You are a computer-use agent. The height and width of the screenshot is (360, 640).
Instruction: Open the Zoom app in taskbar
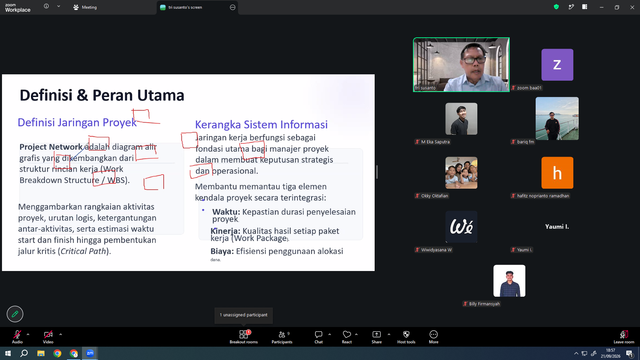(x=90, y=353)
